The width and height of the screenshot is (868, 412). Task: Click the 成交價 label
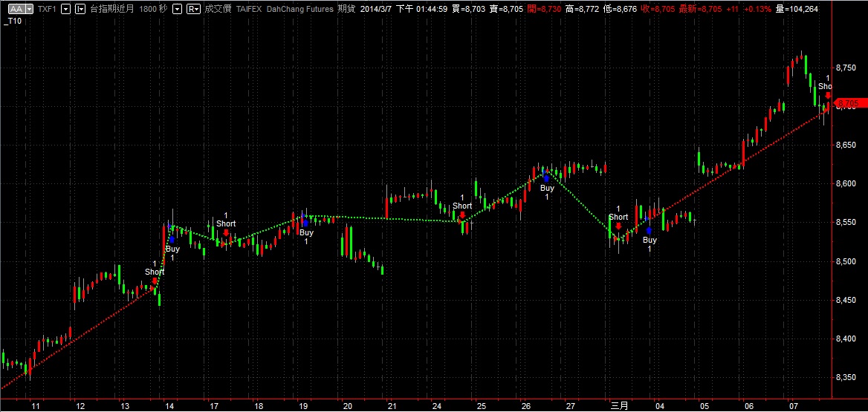(x=218, y=10)
